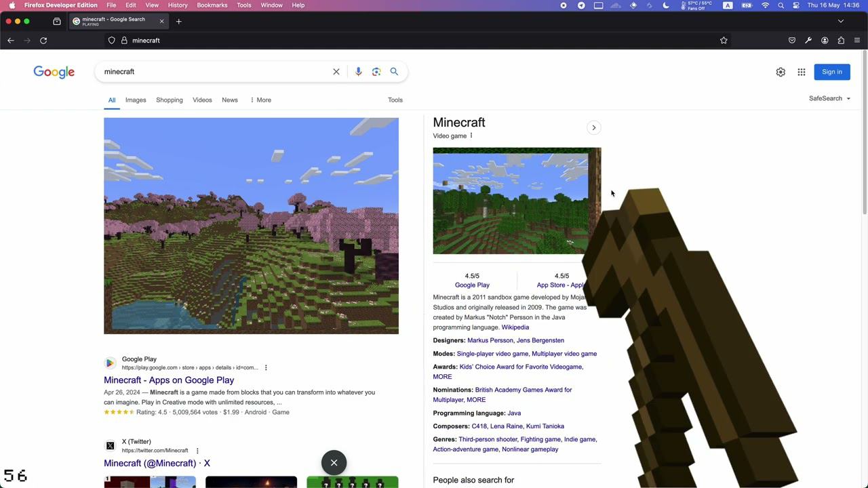Go back using the browser back arrow
The height and width of the screenshot is (488, 868).
coord(11,41)
